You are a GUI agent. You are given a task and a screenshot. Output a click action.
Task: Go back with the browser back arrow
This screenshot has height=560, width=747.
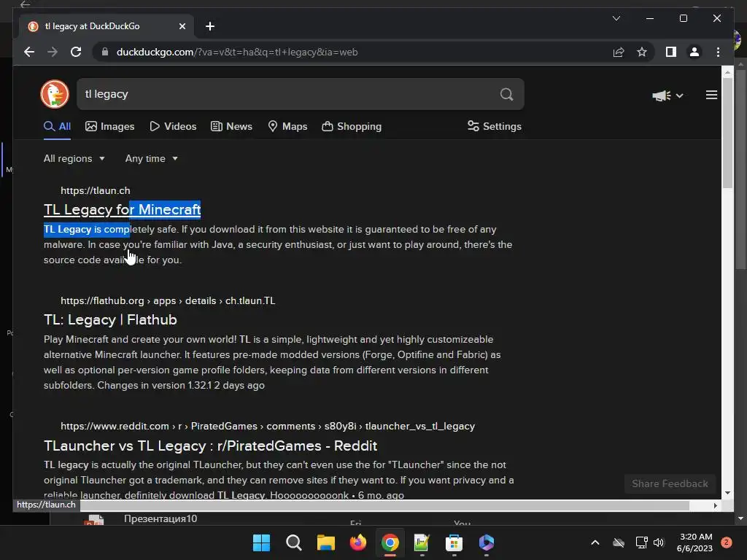(x=29, y=52)
